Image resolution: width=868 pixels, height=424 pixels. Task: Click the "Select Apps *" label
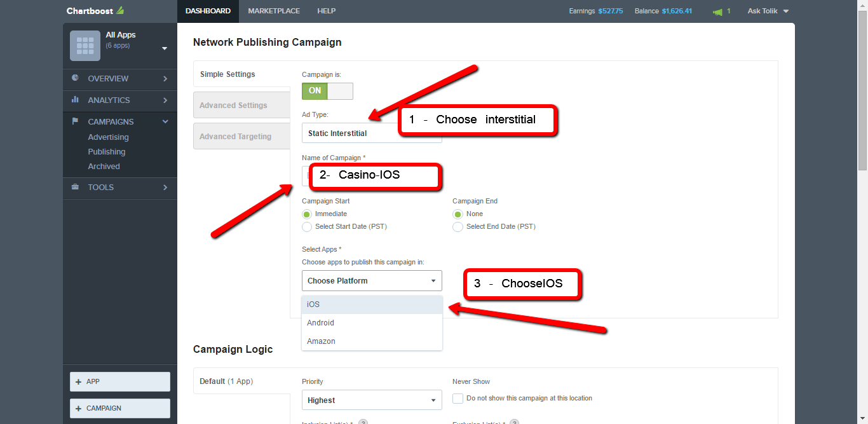point(322,250)
